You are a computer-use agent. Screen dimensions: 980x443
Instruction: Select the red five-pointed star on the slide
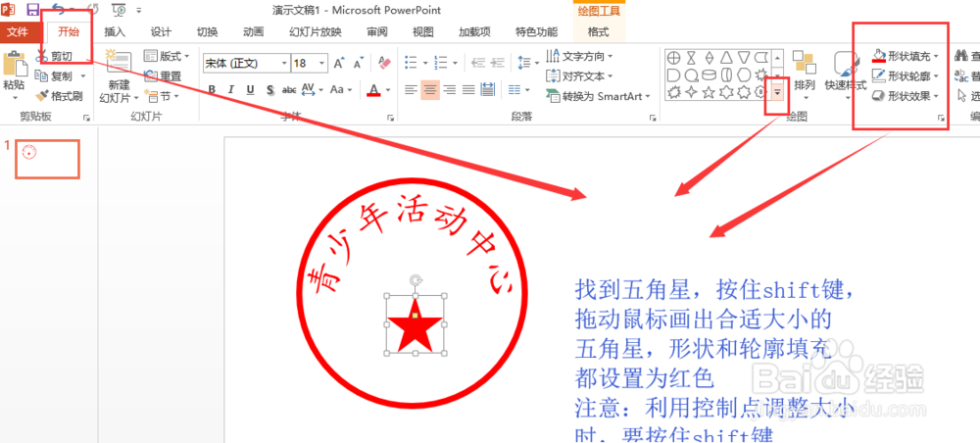coord(415,325)
